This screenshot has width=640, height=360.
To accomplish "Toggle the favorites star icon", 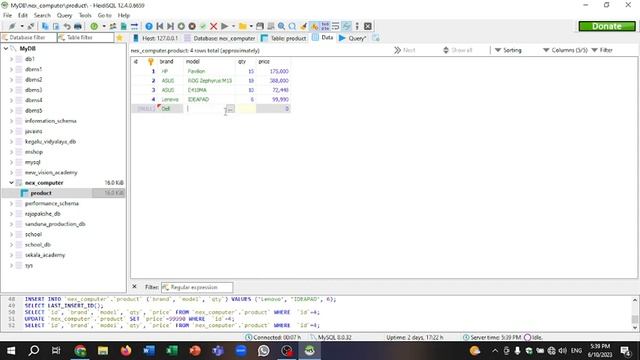I will click(120, 38).
